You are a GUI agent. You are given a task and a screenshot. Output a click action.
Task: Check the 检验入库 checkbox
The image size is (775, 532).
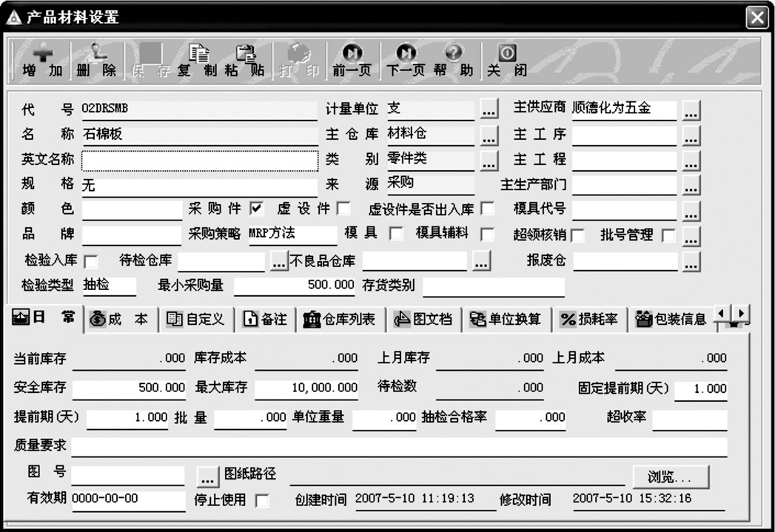[90, 261]
